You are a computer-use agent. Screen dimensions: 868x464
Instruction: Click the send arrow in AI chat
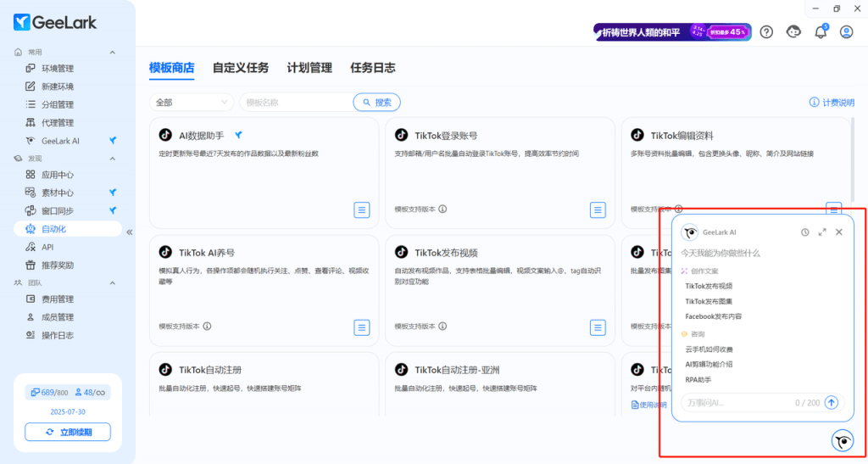(x=831, y=403)
